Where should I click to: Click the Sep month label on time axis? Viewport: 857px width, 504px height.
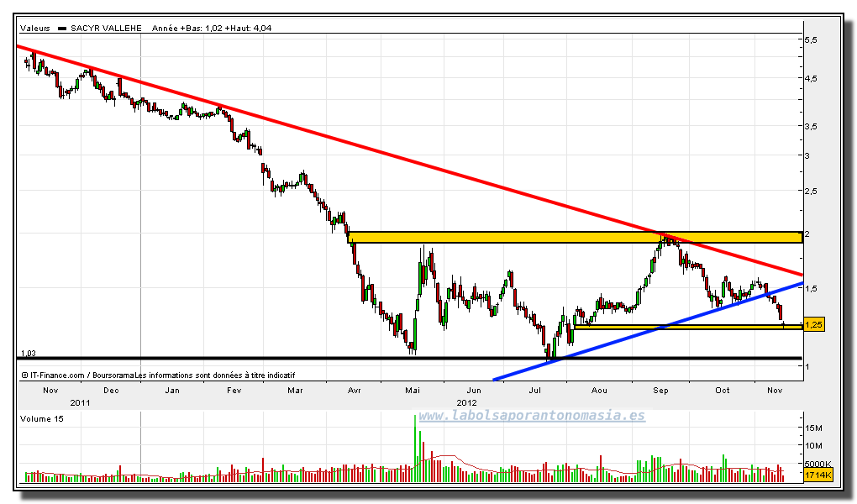(x=660, y=391)
